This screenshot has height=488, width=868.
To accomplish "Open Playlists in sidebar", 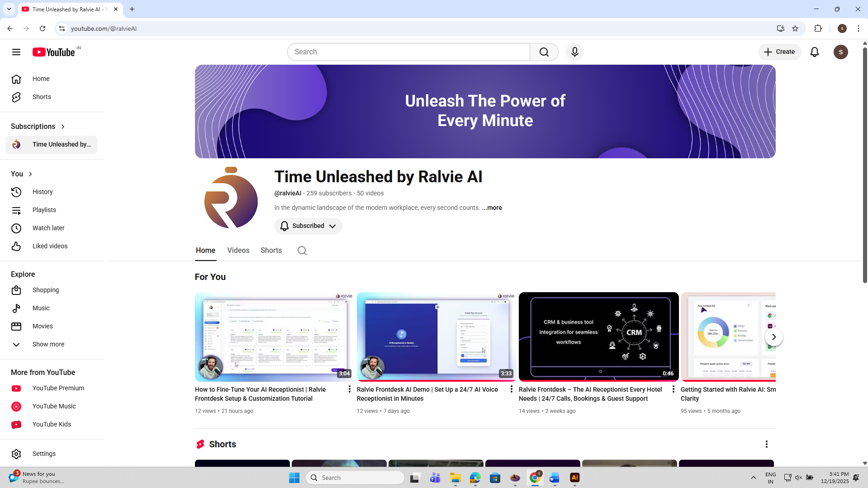I will [x=52, y=210].
